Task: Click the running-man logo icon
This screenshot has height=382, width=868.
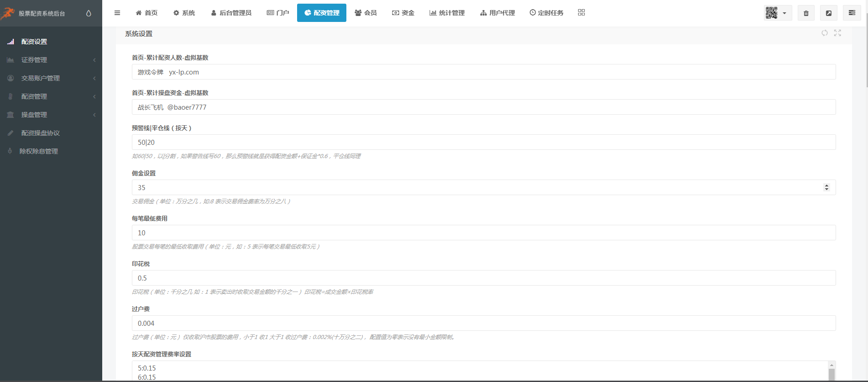Action: 8,13
